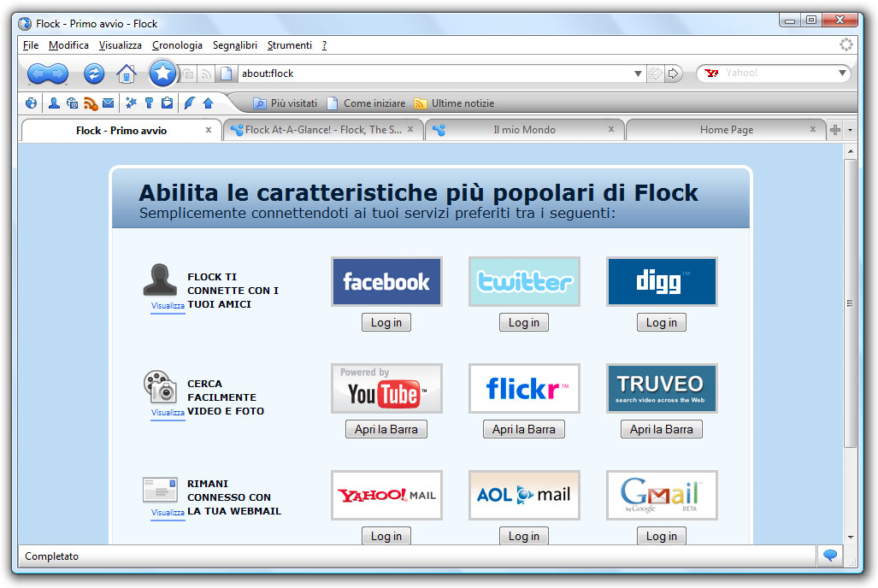Close the Flock - Primo avvio tab
878x588 pixels.
point(209,130)
